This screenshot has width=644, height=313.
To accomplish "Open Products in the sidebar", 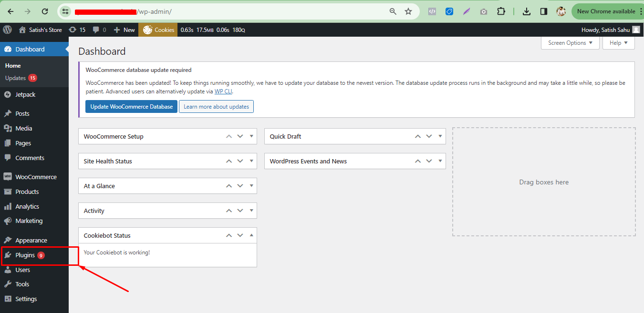I will [34, 192].
